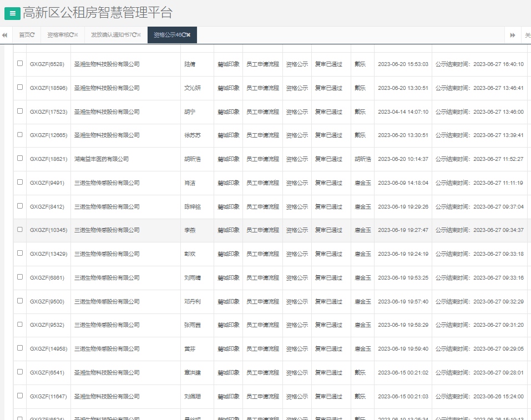Tick the checkbox for GXGZF(10345)
Viewport: 531px width, 420px height.
(x=20, y=229)
